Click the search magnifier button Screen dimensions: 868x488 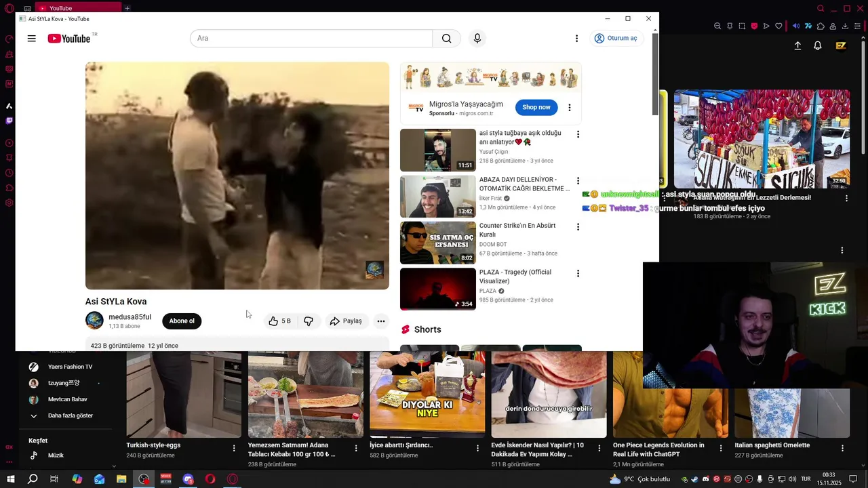[x=446, y=39]
